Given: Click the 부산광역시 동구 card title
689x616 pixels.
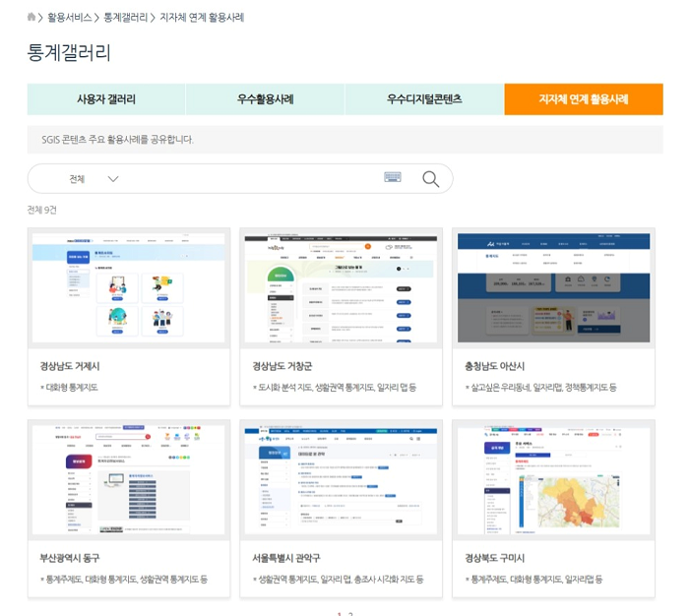Looking at the screenshot, I should pos(70,558).
